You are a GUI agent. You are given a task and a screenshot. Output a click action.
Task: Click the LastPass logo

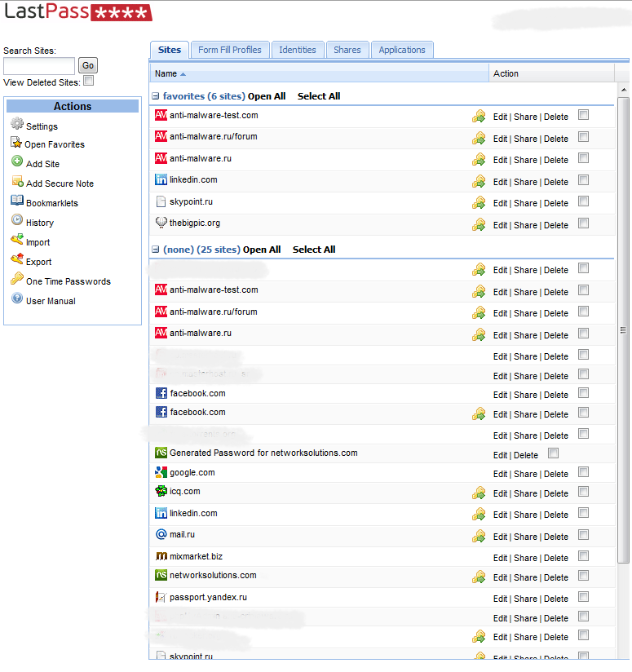point(78,11)
